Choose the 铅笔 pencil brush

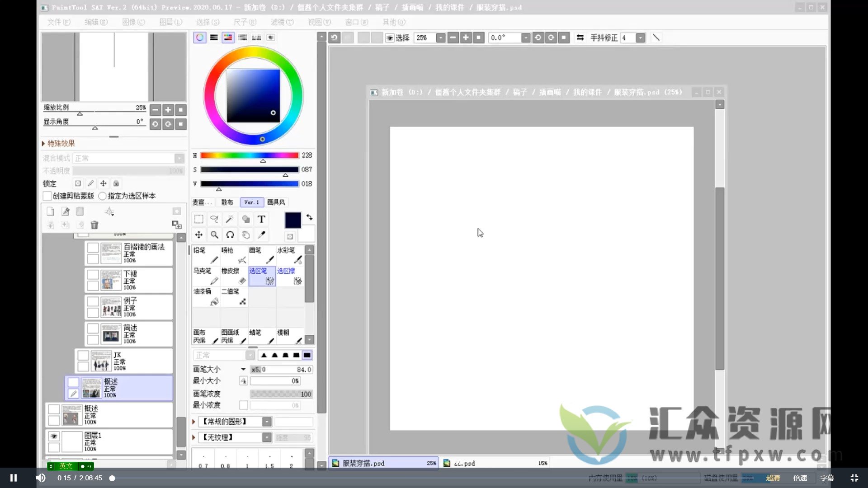click(206, 255)
